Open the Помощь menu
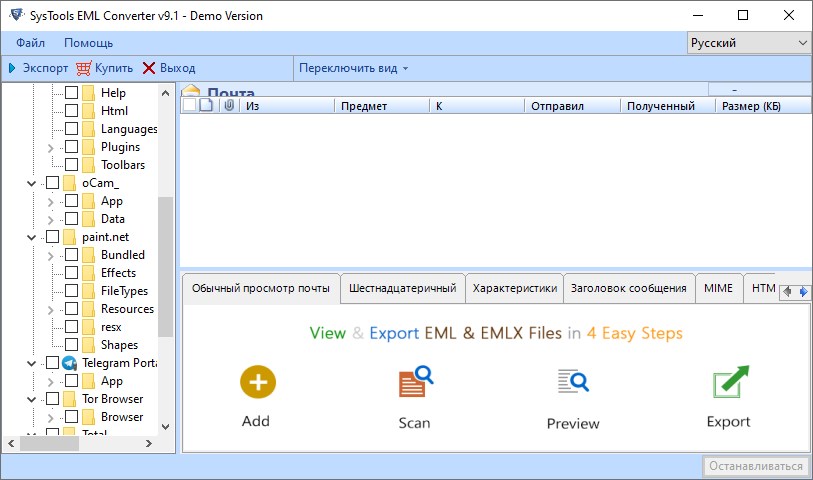This screenshot has width=813, height=480. click(89, 43)
